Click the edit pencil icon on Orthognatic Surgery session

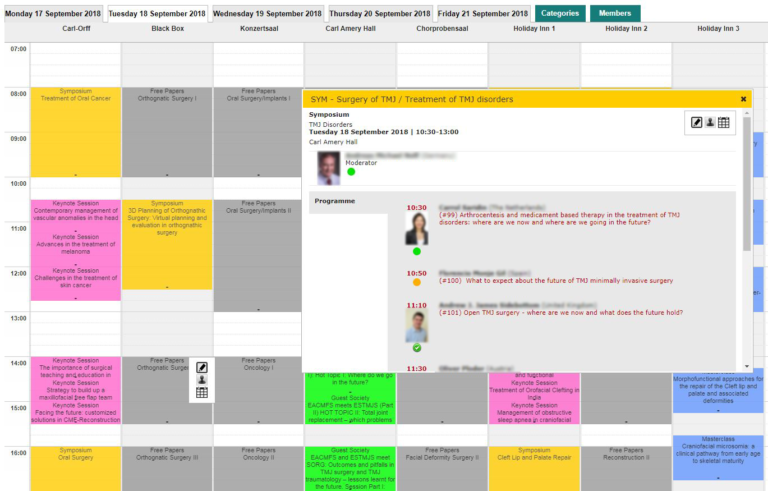click(202, 368)
